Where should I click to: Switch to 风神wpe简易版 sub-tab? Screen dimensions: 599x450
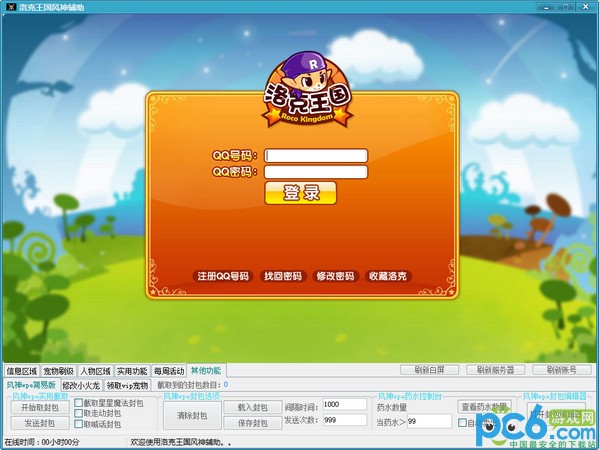click(x=31, y=385)
